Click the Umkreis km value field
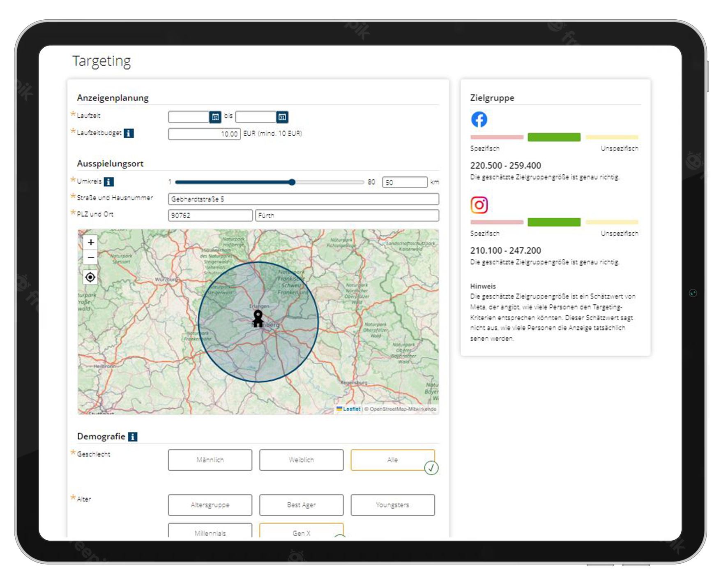The width and height of the screenshot is (728, 583). point(405,182)
